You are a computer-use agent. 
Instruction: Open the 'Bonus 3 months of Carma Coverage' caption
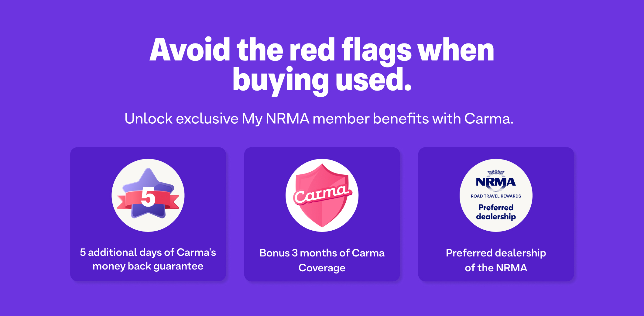click(x=322, y=260)
